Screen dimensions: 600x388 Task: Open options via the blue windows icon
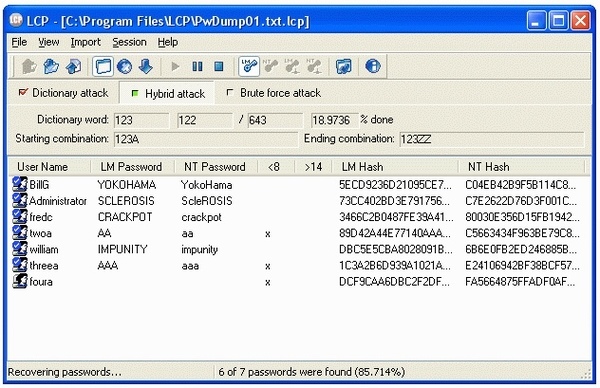(x=343, y=67)
